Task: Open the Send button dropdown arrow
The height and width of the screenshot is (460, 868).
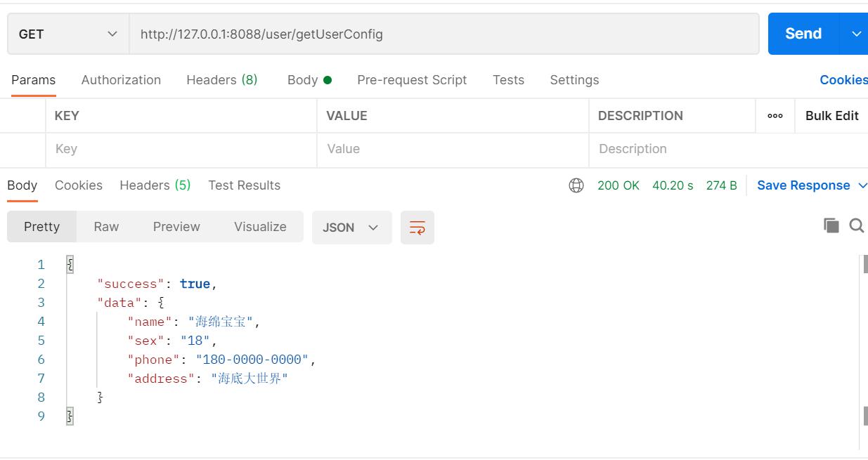Action: tap(856, 33)
